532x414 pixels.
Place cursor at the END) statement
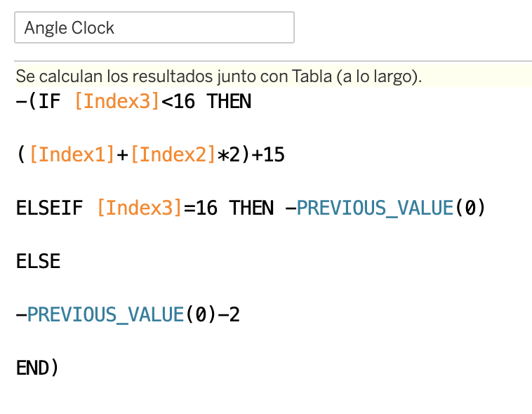37,368
